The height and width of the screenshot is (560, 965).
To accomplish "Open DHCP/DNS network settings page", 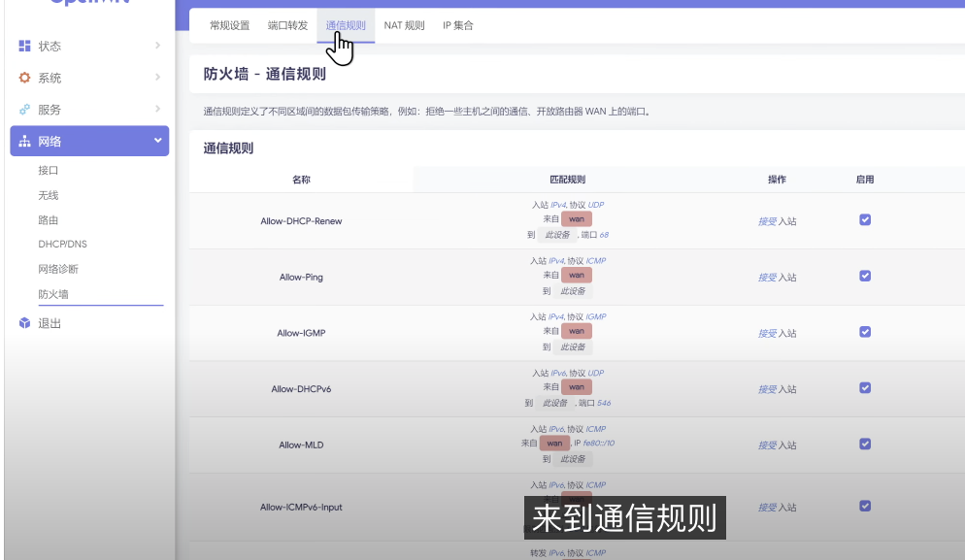I will point(62,244).
